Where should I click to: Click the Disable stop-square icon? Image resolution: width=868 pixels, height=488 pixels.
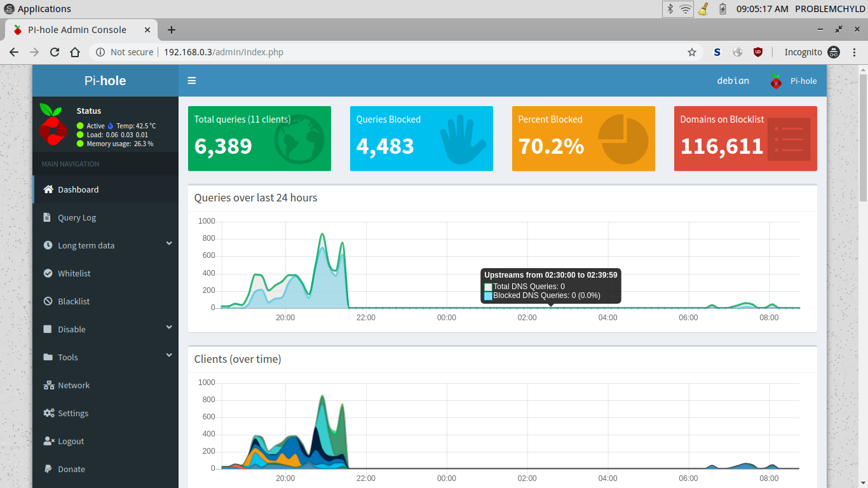pyautogui.click(x=47, y=329)
